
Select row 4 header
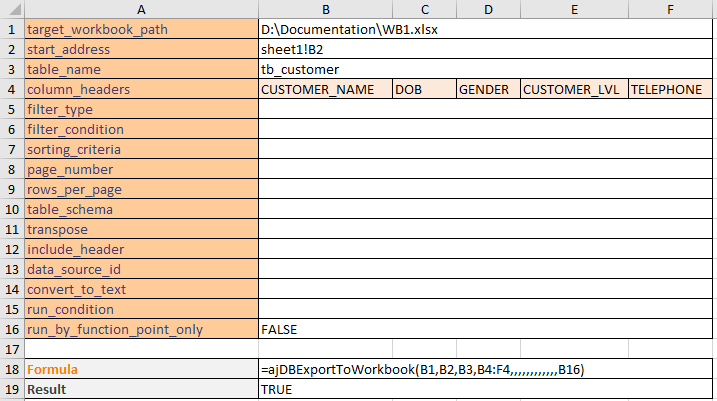coord(12,89)
